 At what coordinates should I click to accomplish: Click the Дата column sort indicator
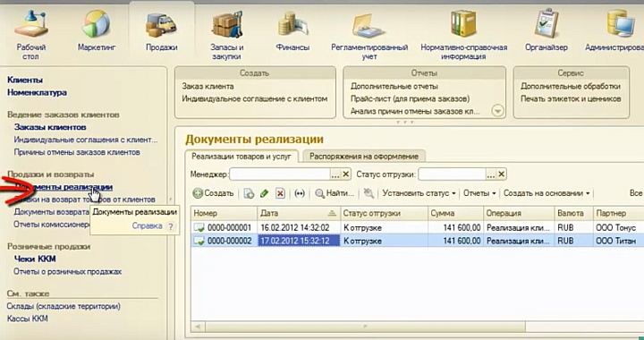[x=332, y=213]
